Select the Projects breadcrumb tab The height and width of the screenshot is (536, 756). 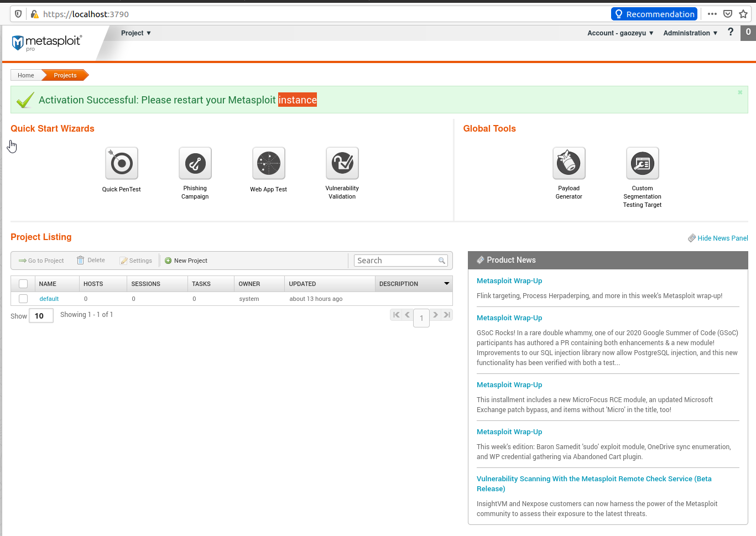point(65,75)
